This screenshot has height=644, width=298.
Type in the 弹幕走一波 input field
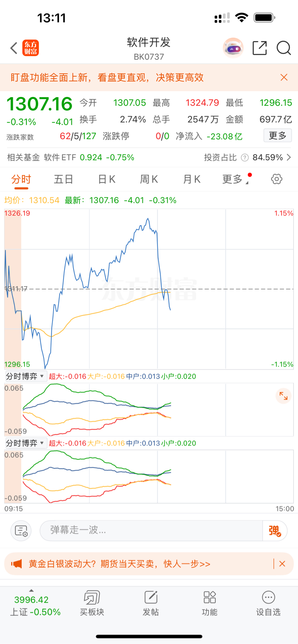[x=151, y=530]
